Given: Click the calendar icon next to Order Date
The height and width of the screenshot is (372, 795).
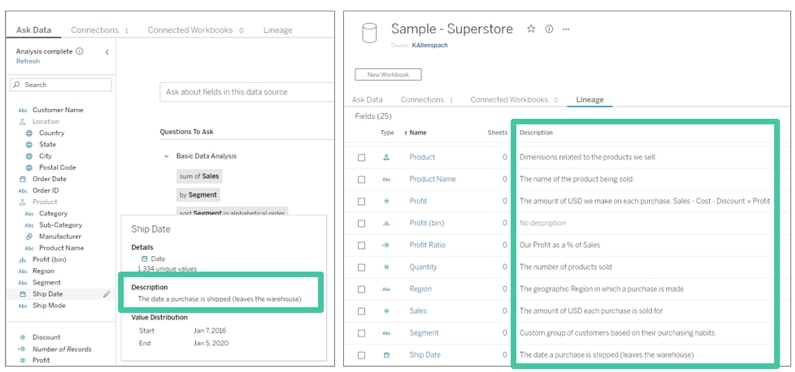Looking at the screenshot, I should (x=22, y=179).
